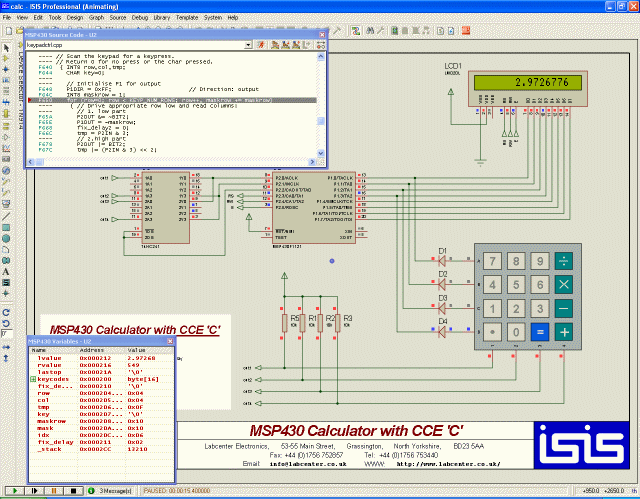Screen dimensions: 640x499
Task: Select the 2D circle tool
Action: 7,239
